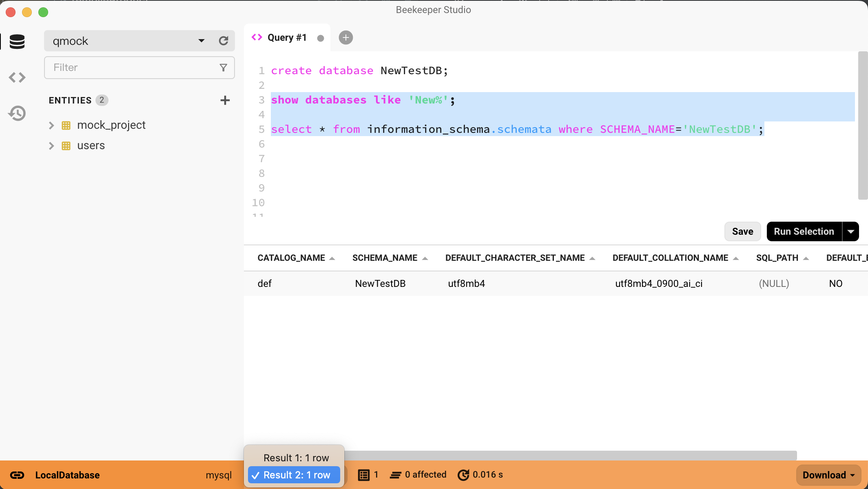This screenshot has width=868, height=489.
Task: Click the refresh database icon
Action: tap(224, 40)
